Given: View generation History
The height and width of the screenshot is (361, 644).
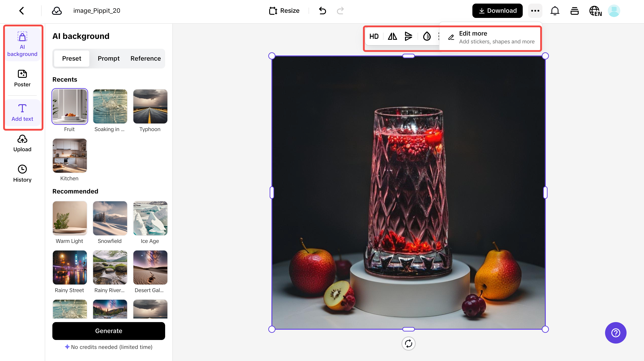Looking at the screenshot, I should tap(22, 173).
